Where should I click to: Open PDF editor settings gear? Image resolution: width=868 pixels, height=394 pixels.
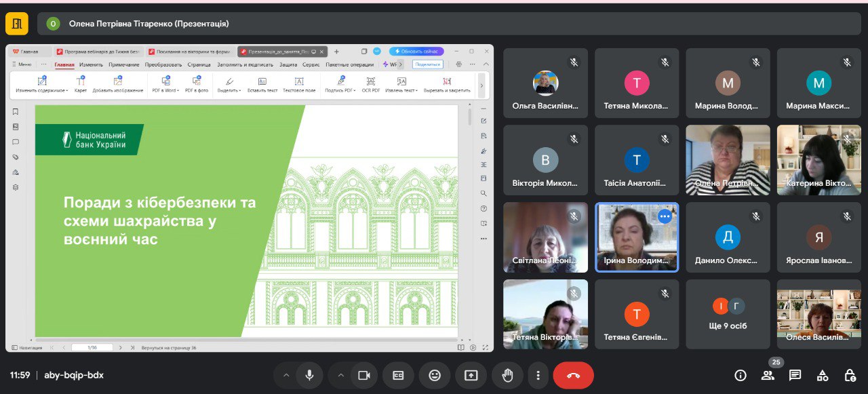(458, 64)
